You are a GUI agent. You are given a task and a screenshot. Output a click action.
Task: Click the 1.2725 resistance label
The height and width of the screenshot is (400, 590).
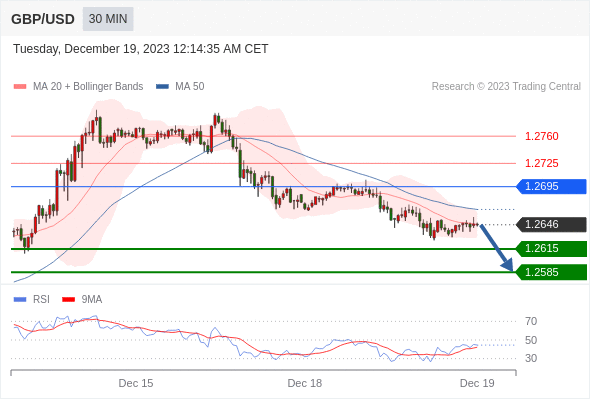[541, 163]
